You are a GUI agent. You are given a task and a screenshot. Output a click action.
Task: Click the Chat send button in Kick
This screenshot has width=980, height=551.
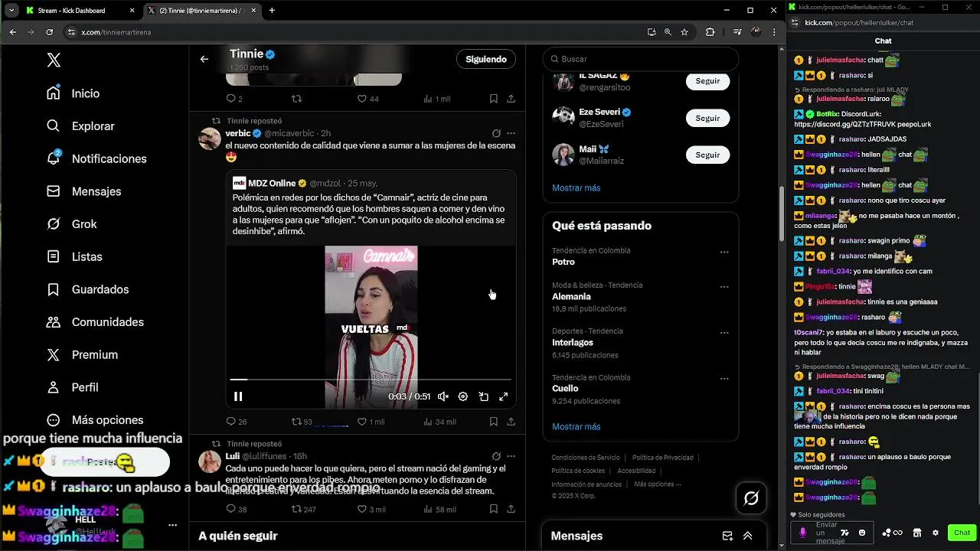(x=962, y=533)
